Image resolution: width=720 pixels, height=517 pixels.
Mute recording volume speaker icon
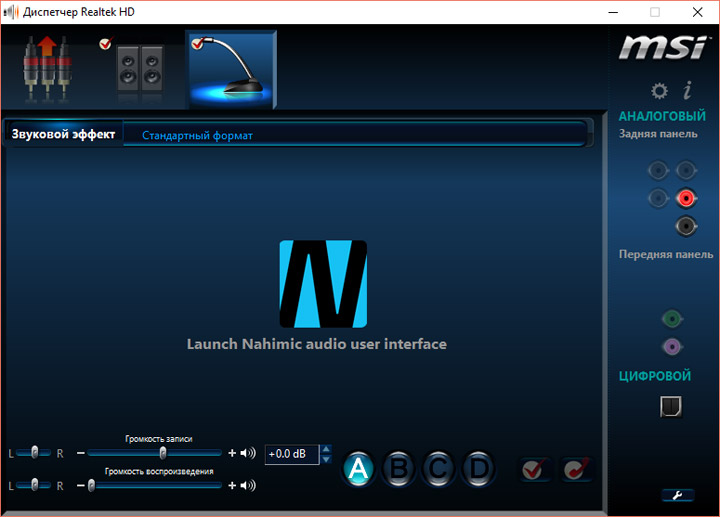pos(248,453)
